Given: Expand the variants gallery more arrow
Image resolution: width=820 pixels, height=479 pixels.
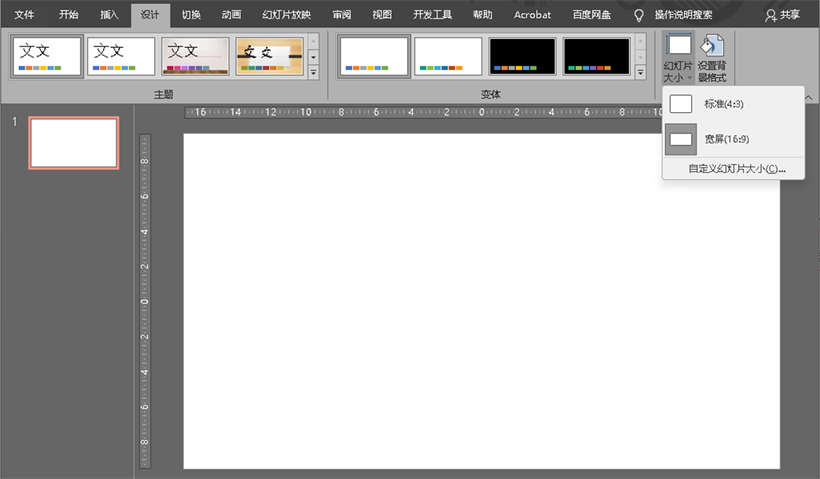Looking at the screenshot, I should pyautogui.click(x=640, y=73).
